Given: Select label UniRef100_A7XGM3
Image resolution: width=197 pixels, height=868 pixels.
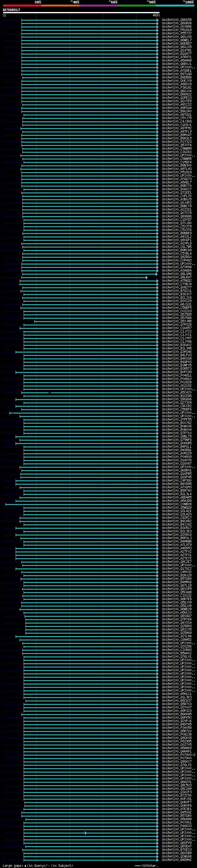Looking at the screenshot, I should (x=176, y=487).
